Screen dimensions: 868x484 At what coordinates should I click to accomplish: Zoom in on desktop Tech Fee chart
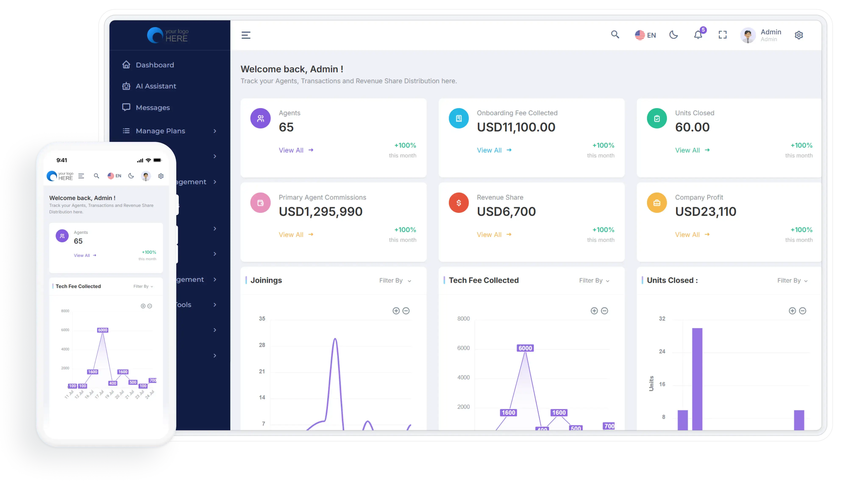tap(594, 311)
